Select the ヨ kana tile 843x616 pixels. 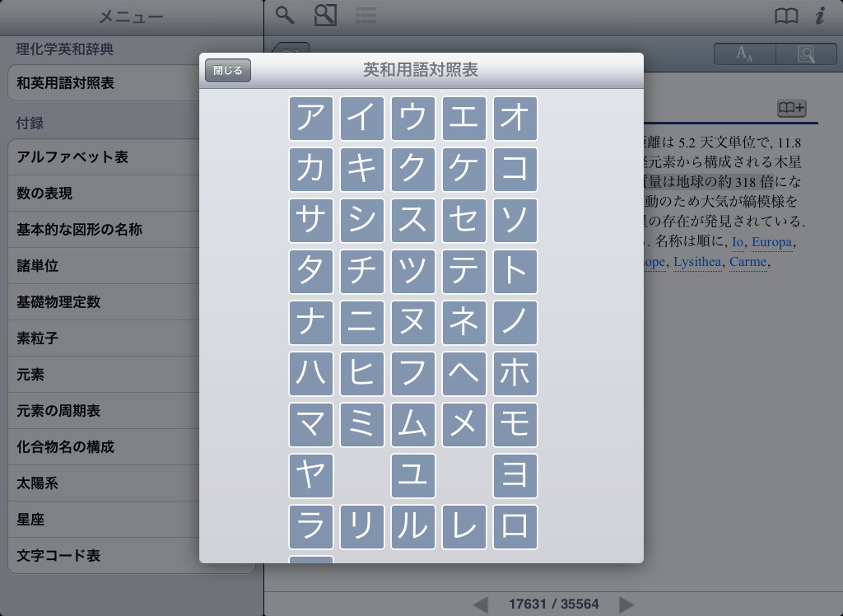(515, 476)
